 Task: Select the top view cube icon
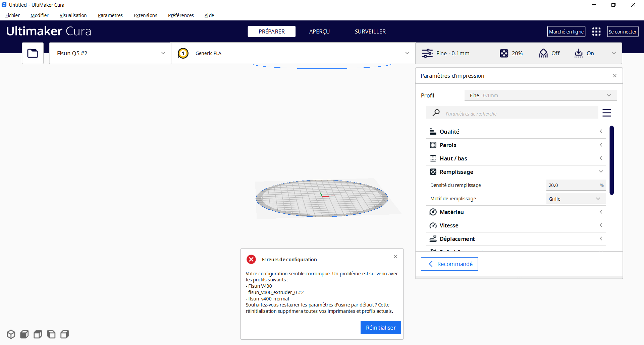pyautogui.click(x=38, y=334)
